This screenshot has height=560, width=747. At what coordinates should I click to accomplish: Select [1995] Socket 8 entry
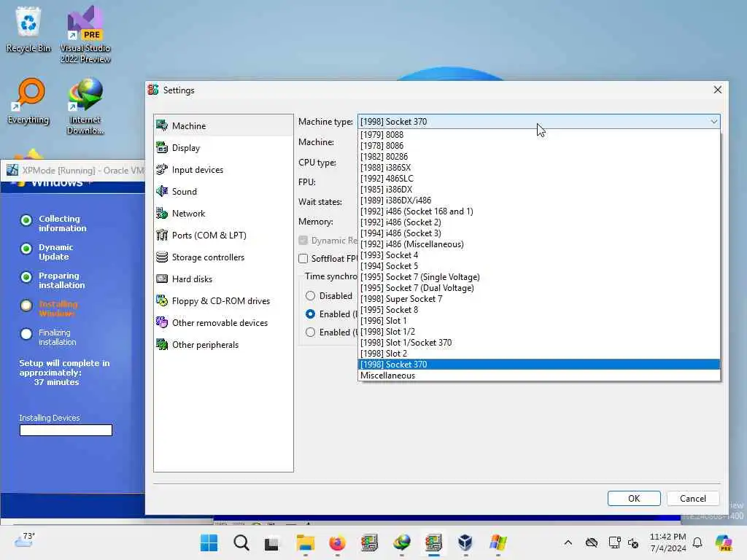[x=539, y=310]
